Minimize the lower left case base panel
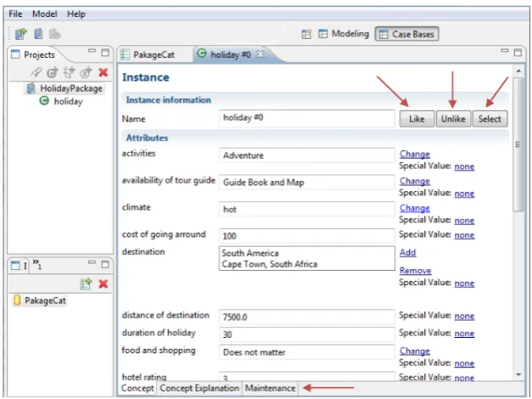Viewport: 532px width, 399px height. (92, 262)
